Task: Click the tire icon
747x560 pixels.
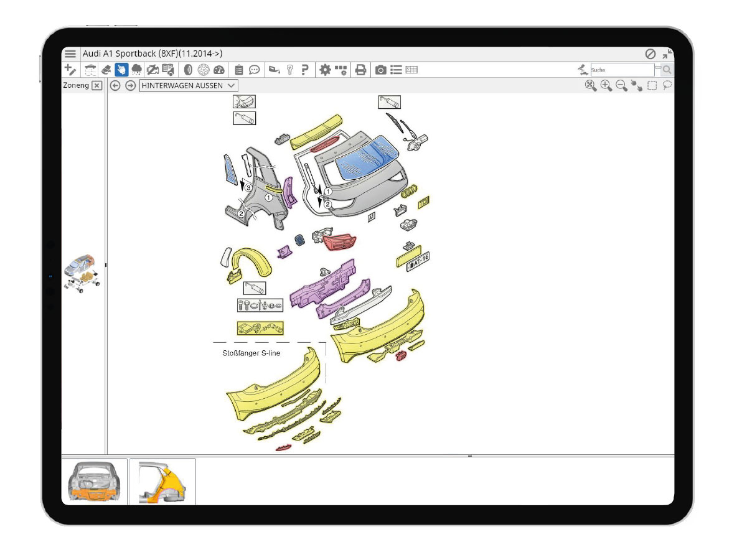Action: 187,70
